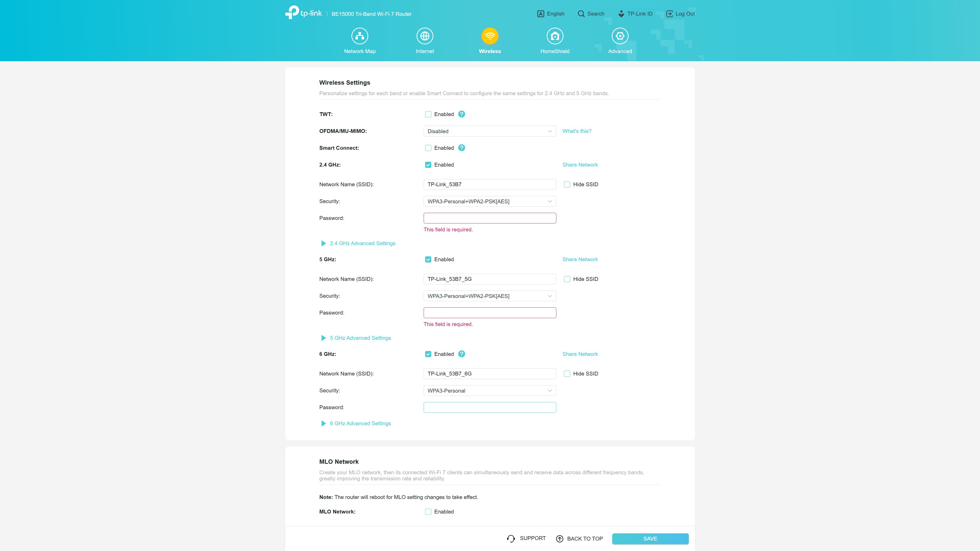Click the English language text
The height and width of the screenshot is (551, 980).
point(555,14)
